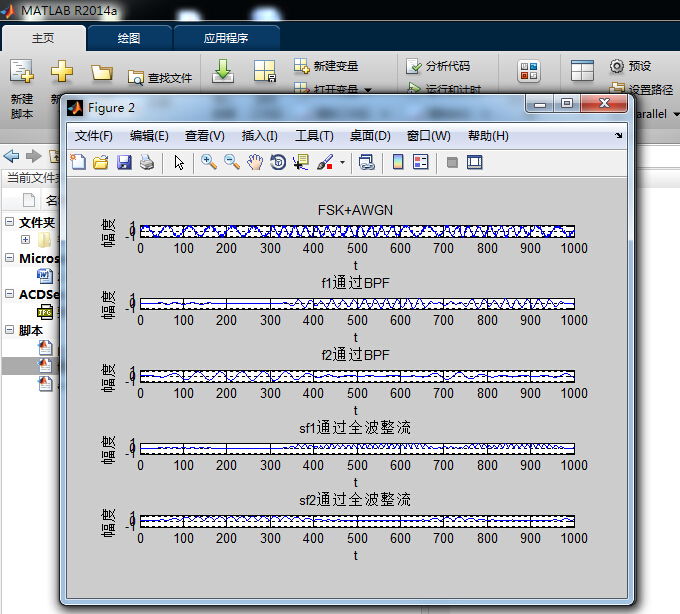Switch to the 主页 tab in MATLAB
Image resolution: width=680 pixels, height=614 pixels.
coord(43,38)
